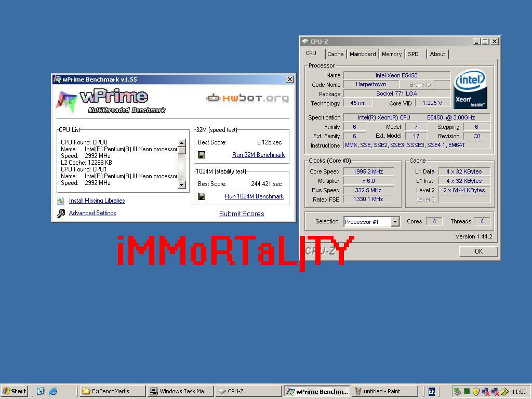This screenshot has height=399, width=532.
Task: Click the up arrow of the CPU List scrollbar
Action: (181, 143)
